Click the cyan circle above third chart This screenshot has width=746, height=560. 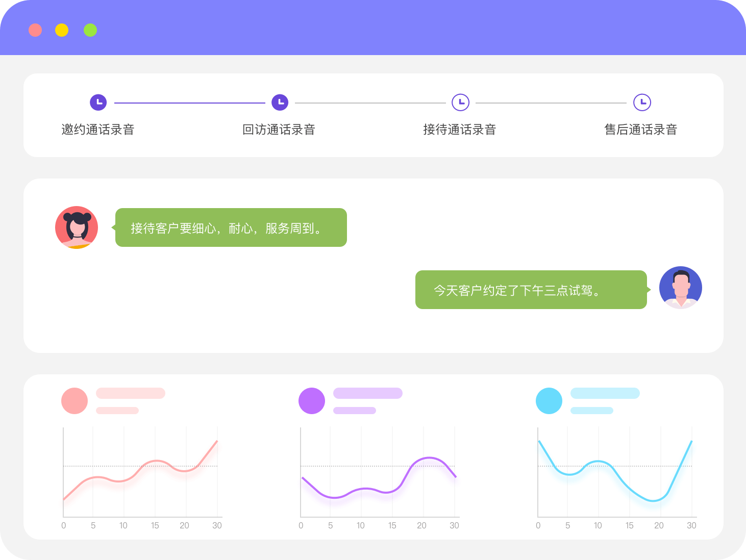coord(549,401)
